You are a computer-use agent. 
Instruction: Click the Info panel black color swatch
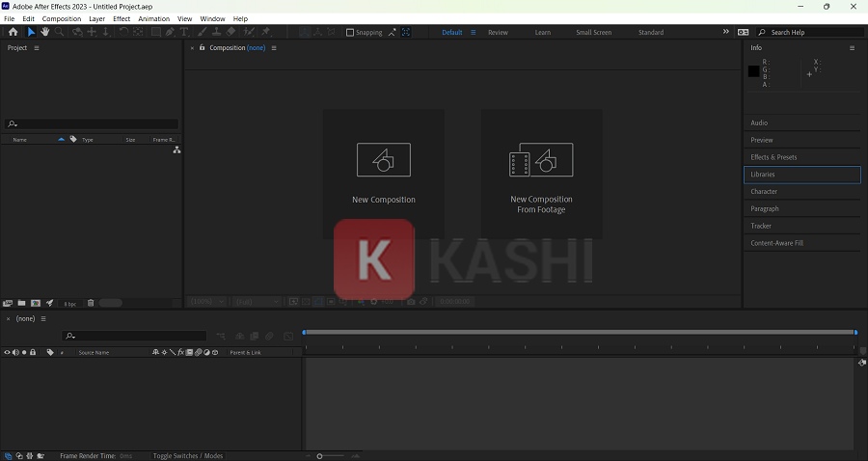pos(754,70)
